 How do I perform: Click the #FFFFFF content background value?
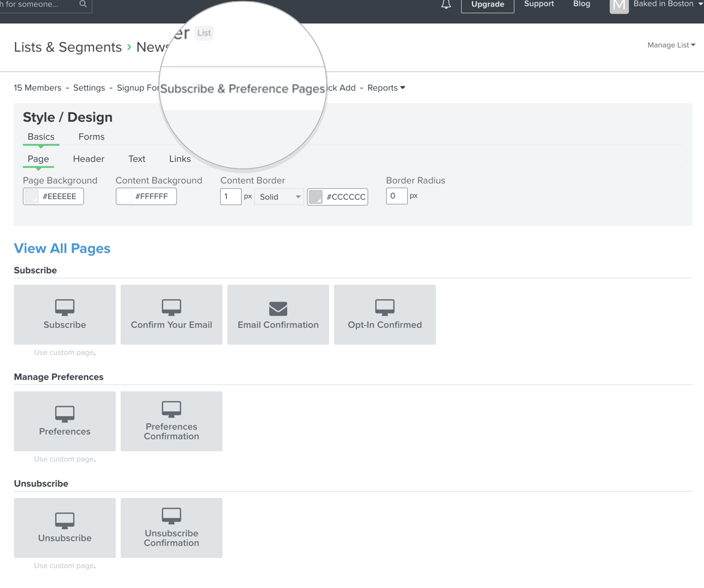tap(151, 196)
